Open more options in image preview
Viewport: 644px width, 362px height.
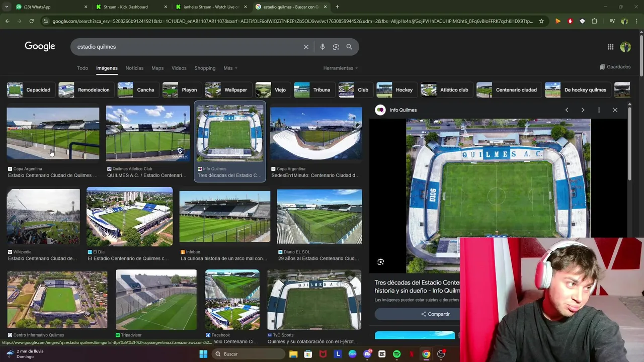click(599, 110)
